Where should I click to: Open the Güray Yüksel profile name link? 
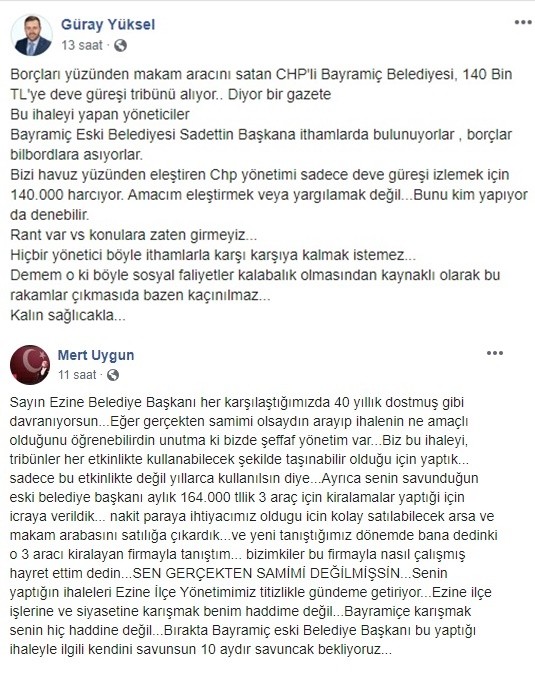[x=108, y=24]
